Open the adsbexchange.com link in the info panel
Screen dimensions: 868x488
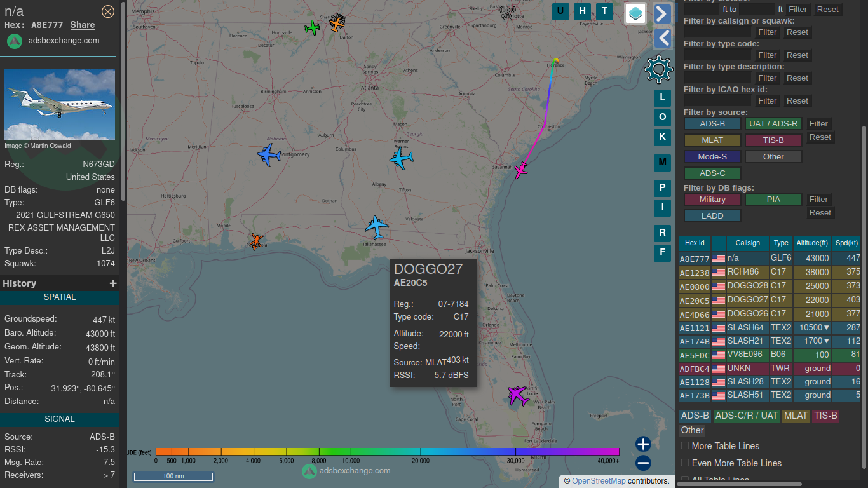tap(64, 41)
